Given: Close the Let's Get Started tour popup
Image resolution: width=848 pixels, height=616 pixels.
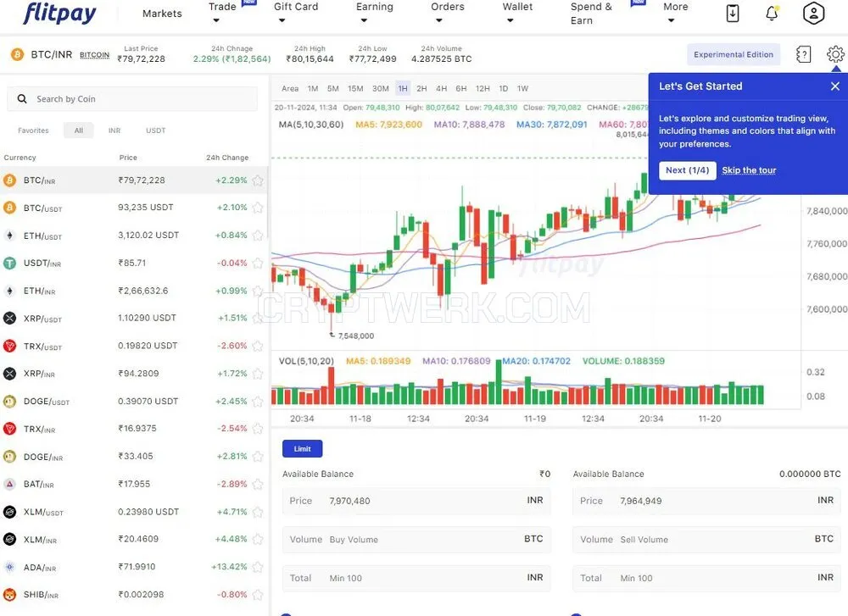Looking at the screenshot, I should click(x=835, y=86).
